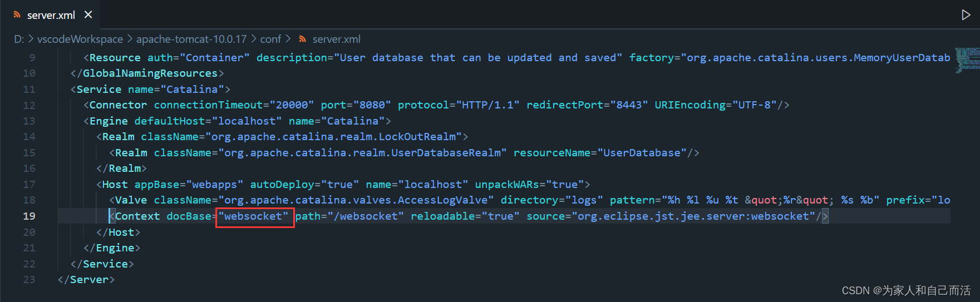Viewport: 980px width, 302px height.
Task: Click the minimap code overview
Action: click(967, 61)
